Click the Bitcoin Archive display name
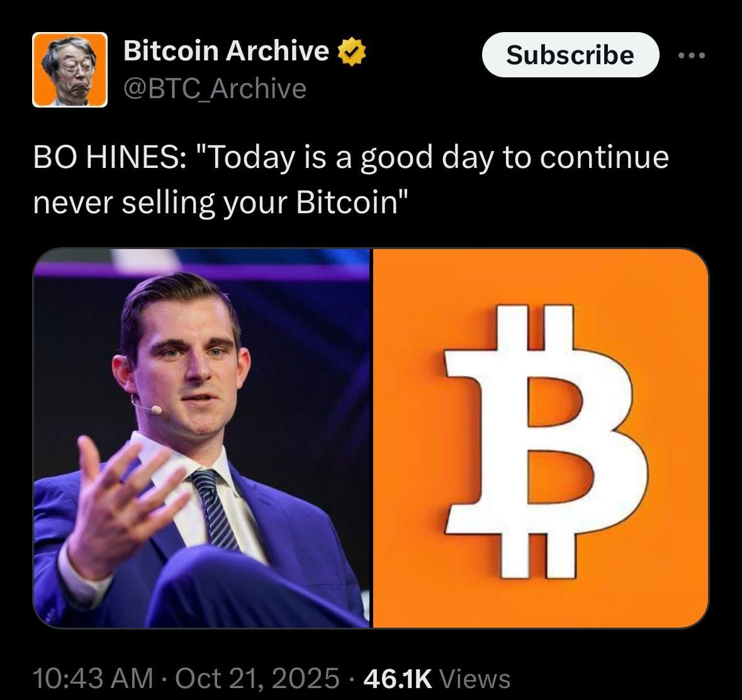 226,50
